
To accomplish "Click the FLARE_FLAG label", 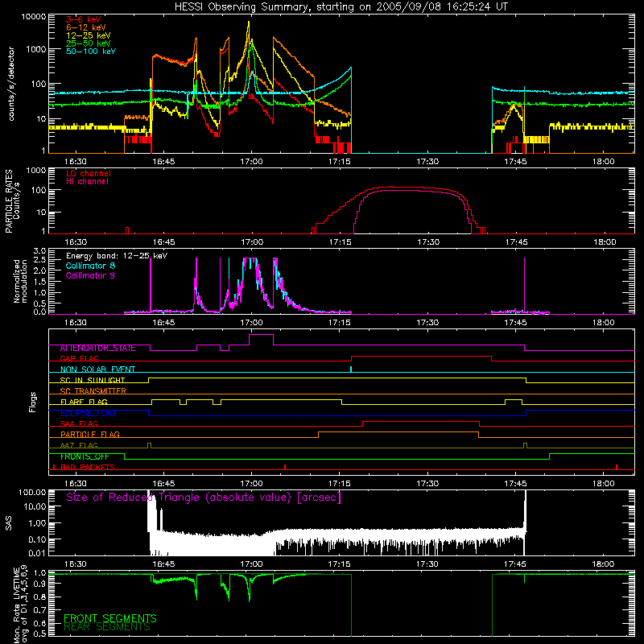I will pos(84,402).
